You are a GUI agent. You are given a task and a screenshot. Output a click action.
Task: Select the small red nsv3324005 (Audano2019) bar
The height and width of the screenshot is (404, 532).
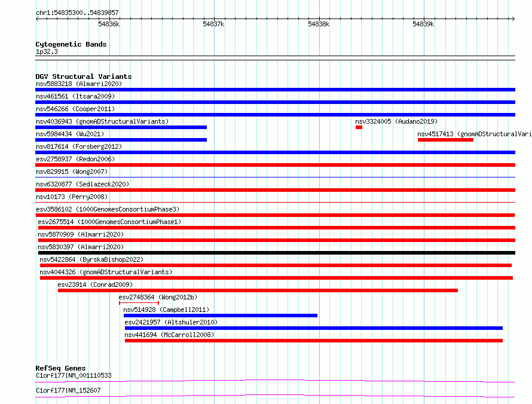pos(359,127)
